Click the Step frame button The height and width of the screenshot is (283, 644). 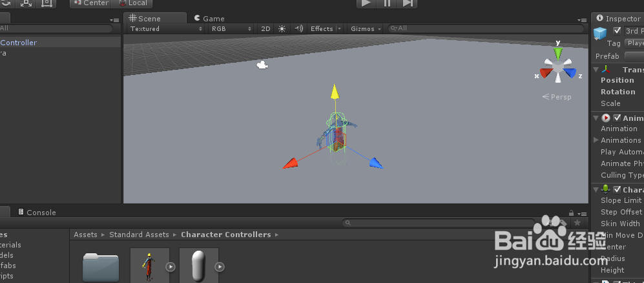click(x=408, y=3)
